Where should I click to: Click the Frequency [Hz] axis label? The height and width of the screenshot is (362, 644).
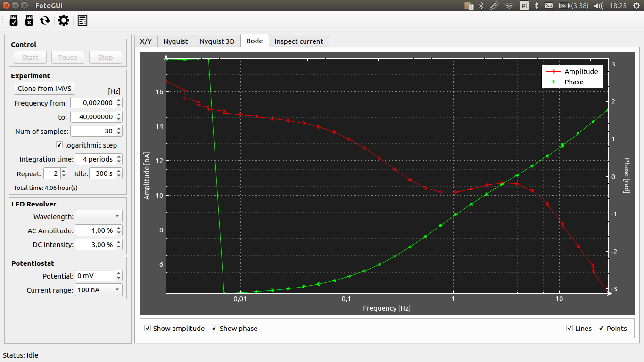(x=387, y=308)
